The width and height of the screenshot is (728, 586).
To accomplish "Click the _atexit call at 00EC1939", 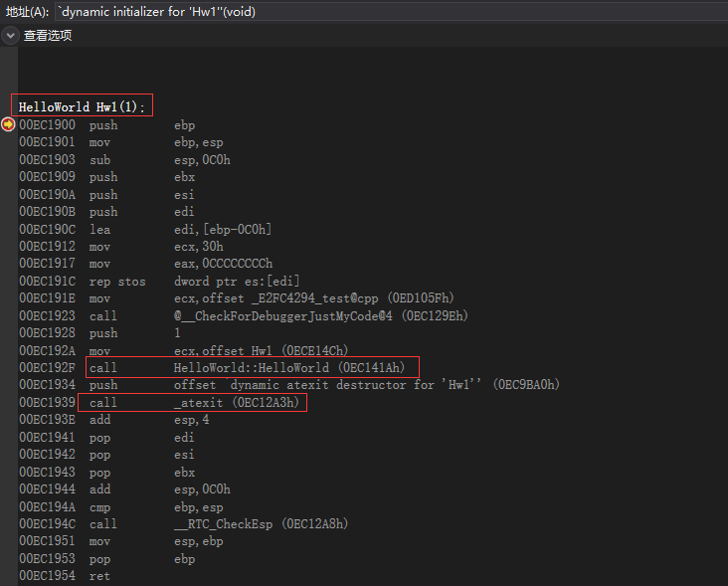I will [159, 403].
